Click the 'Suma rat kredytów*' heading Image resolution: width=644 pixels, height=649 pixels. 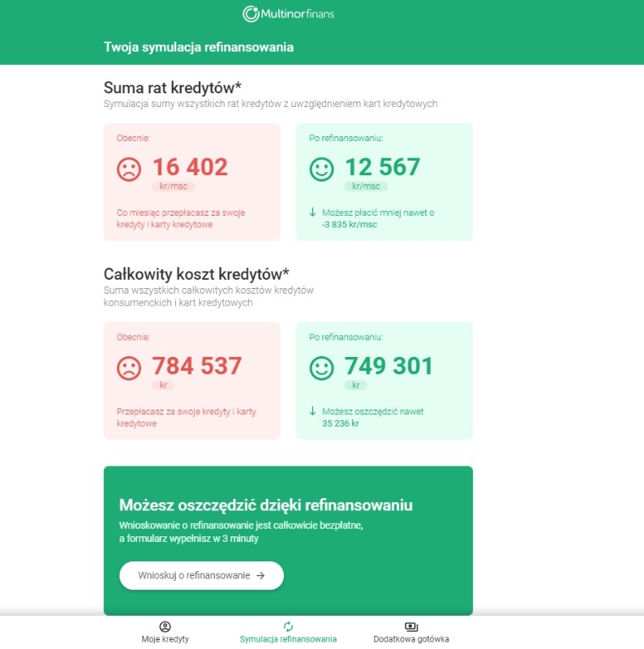click(172, 88)
